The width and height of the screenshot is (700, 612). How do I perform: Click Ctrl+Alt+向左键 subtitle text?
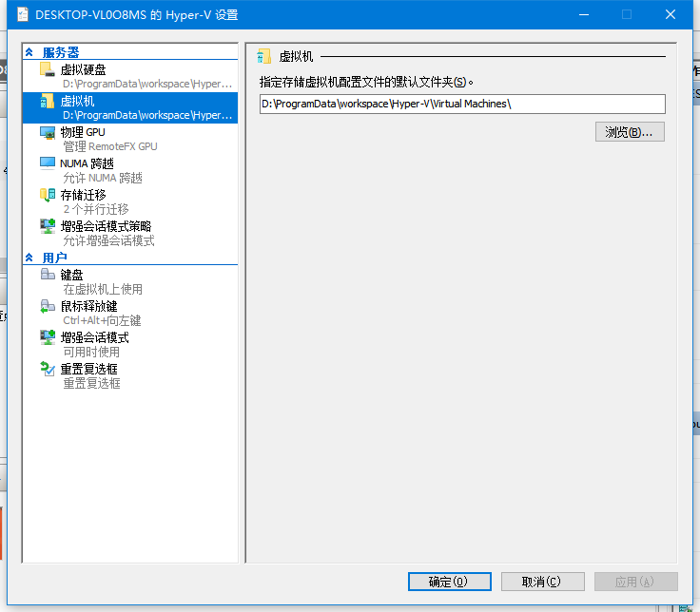[102, 320]
